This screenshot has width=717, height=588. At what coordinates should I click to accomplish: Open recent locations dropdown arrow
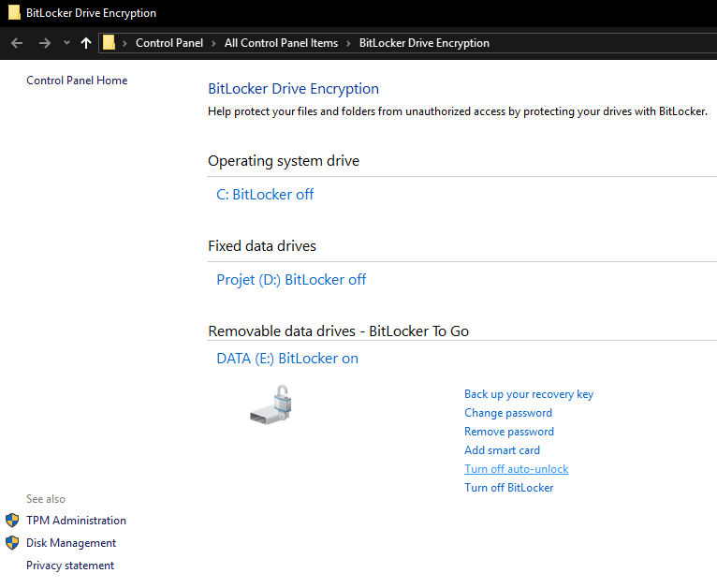pos(66,43)
